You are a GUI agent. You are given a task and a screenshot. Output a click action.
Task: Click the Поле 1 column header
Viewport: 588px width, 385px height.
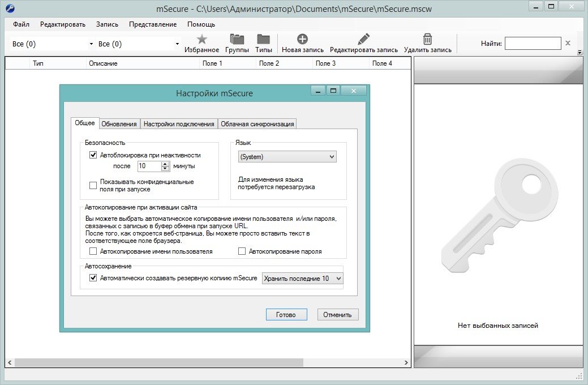[228, 63]
